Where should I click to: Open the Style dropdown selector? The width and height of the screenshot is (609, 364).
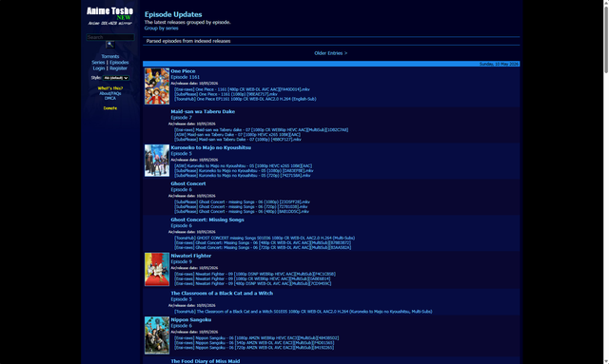click(116, 78)
